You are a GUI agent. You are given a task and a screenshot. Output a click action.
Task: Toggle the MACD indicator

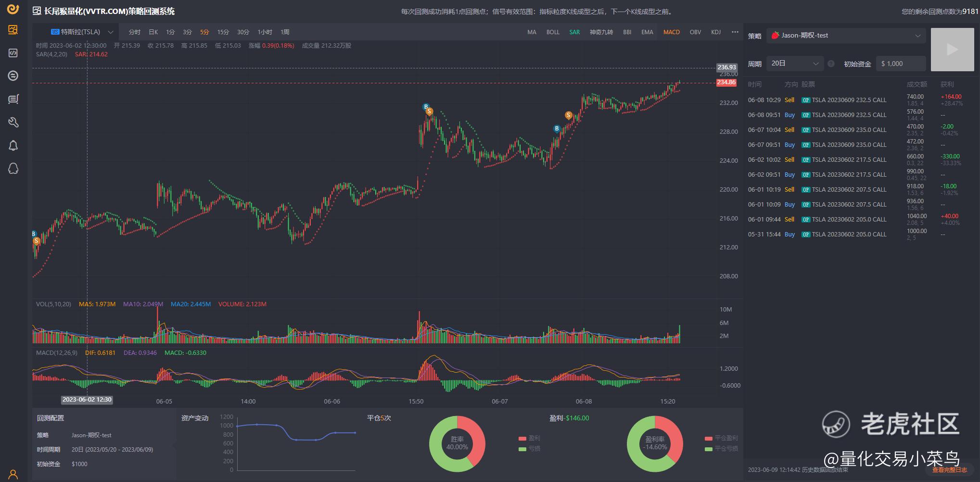[671, 32]
